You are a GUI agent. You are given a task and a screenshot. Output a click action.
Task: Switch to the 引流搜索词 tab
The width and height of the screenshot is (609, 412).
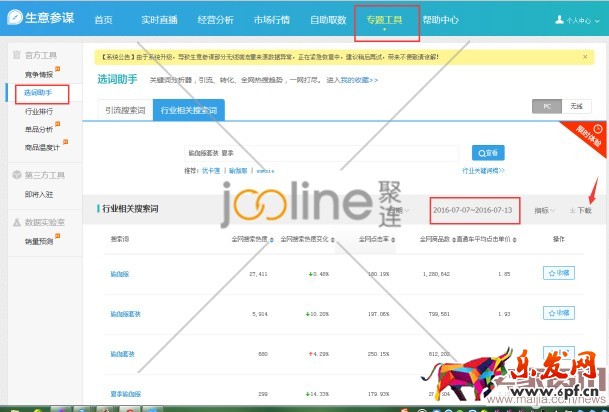pyautogui.click(x=125, y=110)
